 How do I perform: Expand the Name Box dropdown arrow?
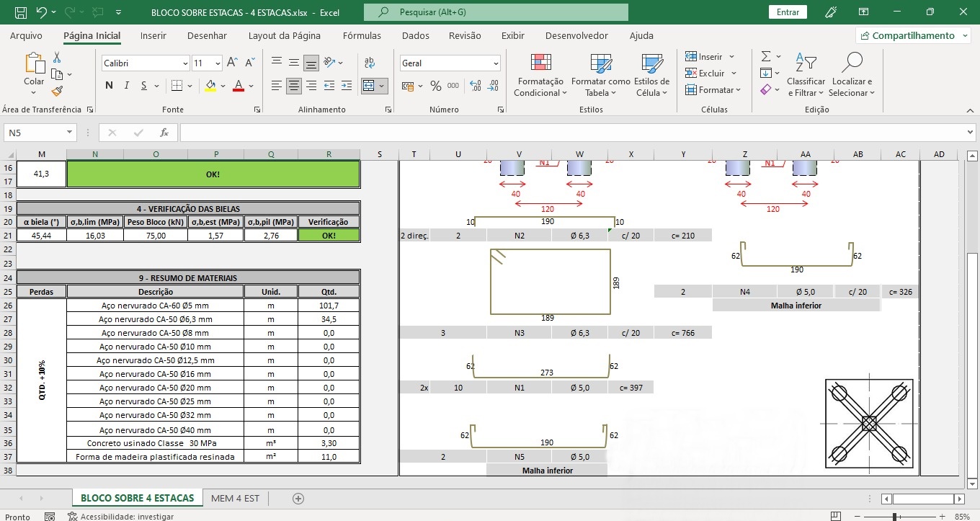pyautogui.click(x=69, y=133)
